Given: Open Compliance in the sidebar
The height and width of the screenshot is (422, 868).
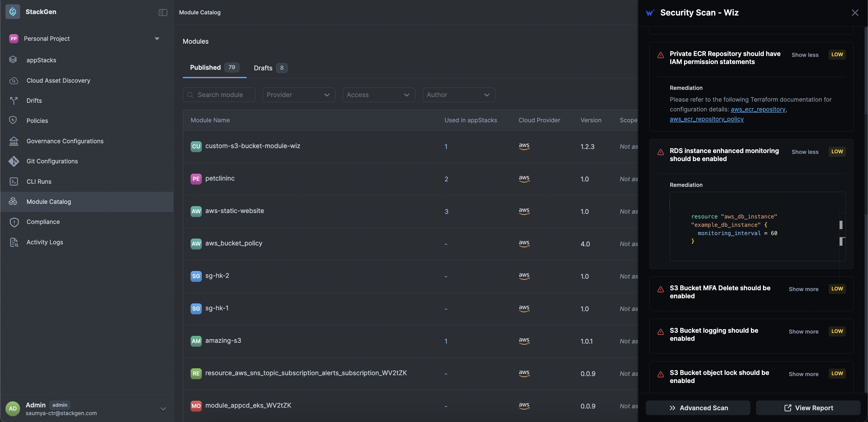Looking at the screenshot, I should 43,222.
